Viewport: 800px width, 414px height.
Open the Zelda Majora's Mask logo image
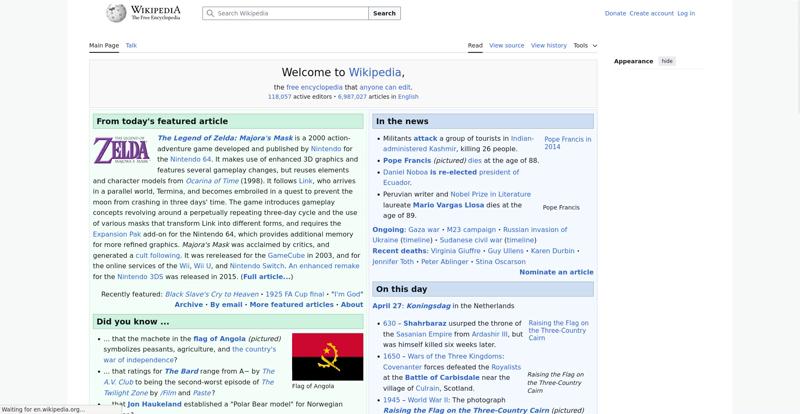click(x=121, y=150)
